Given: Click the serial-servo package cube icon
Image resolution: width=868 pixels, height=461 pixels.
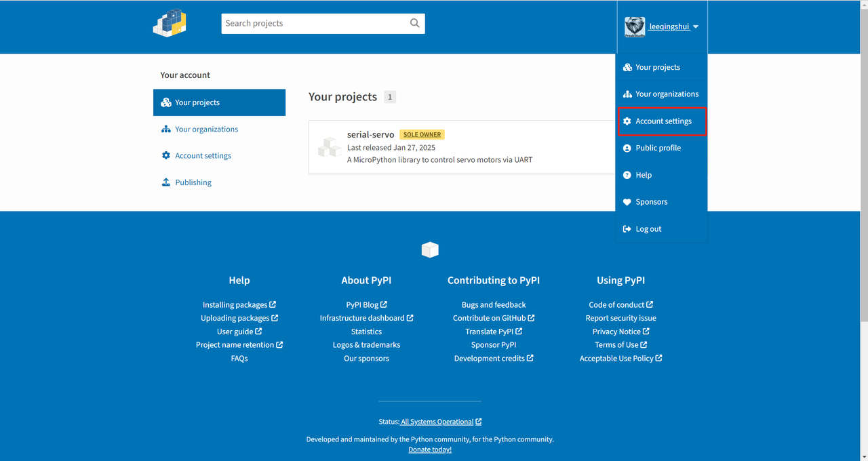Looking at the screenshot, I should [x=330, y=147].
